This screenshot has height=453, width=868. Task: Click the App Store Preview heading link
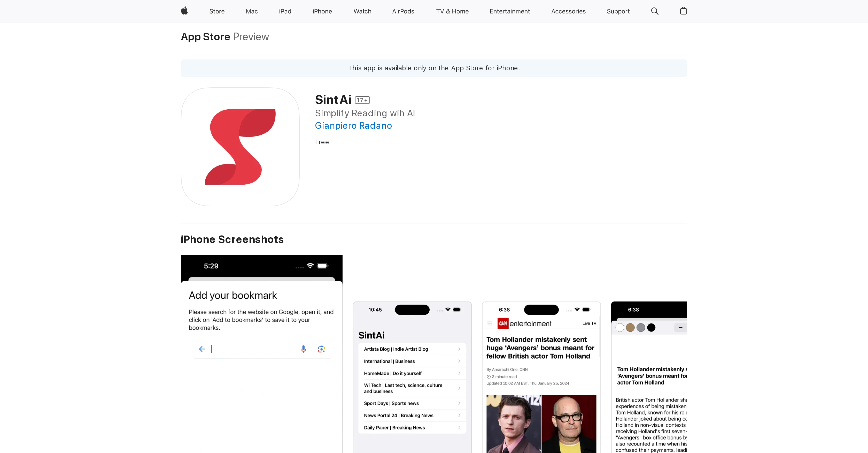205,36
